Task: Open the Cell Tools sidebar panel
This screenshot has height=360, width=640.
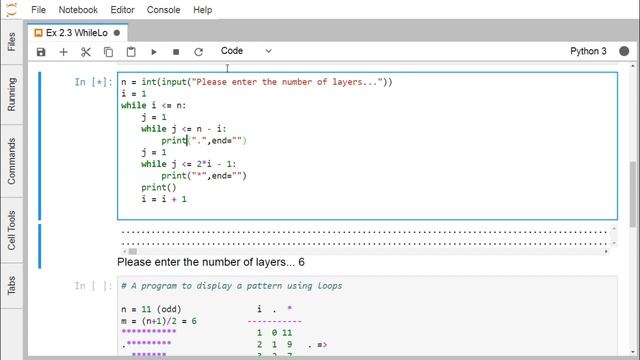Action: 11,230
